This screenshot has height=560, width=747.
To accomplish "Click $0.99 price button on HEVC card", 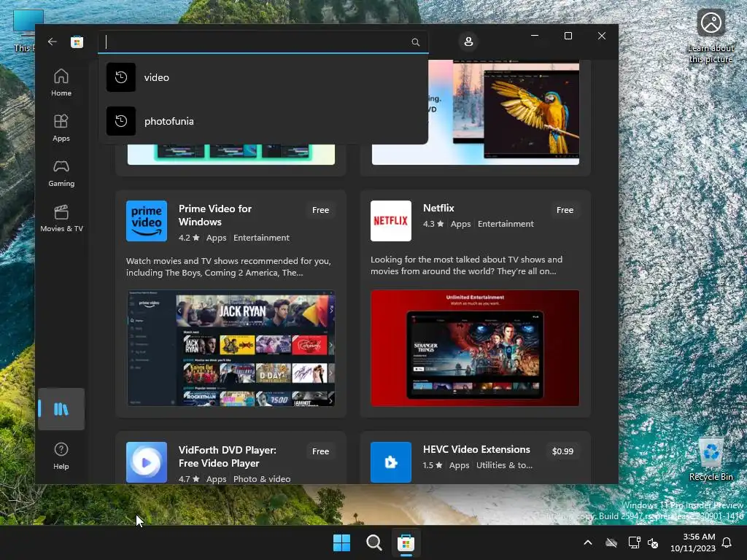I will pos(562,451).
